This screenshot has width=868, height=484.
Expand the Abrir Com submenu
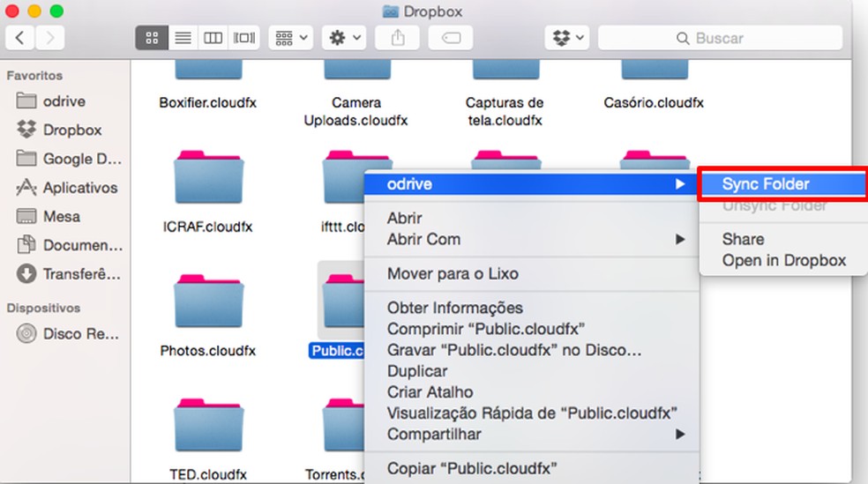point(531,240)
